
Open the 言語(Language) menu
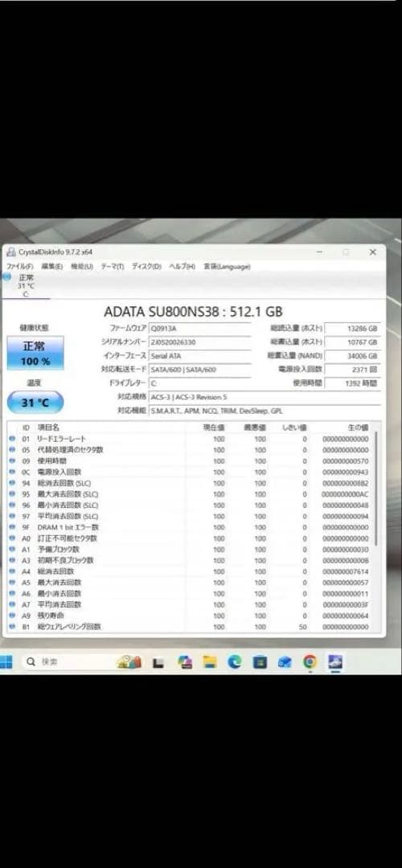pos(227,266)
